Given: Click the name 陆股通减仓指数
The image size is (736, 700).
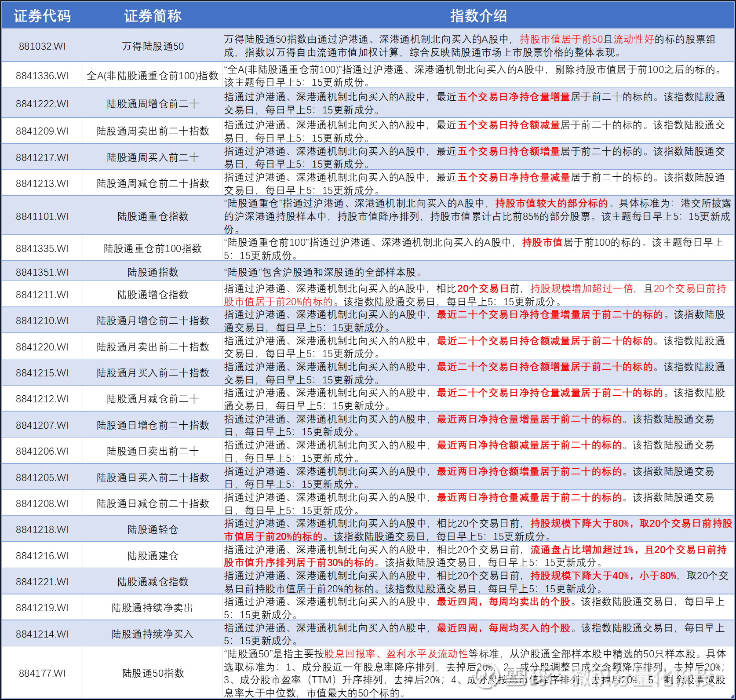Looking at the screenshot, I should tap(153, 582).
